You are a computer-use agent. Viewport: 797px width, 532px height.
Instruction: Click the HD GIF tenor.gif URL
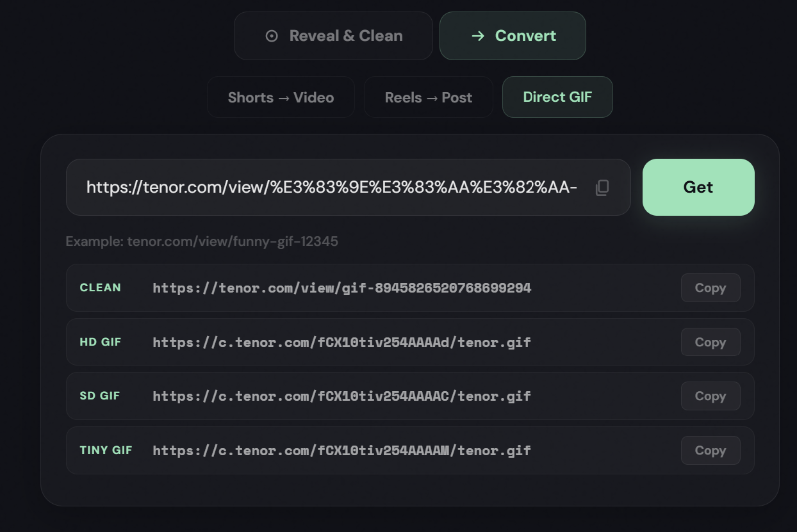click(x=341, y=342)
